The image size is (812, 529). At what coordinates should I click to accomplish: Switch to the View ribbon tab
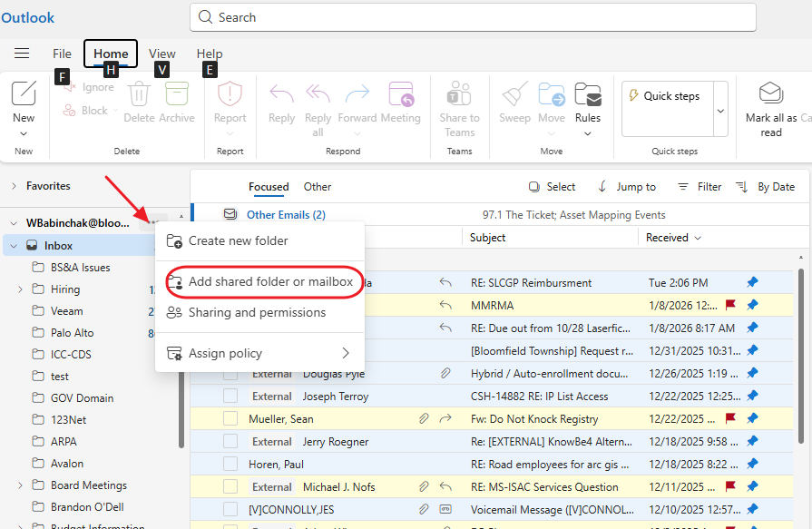(x=161, y=54)
